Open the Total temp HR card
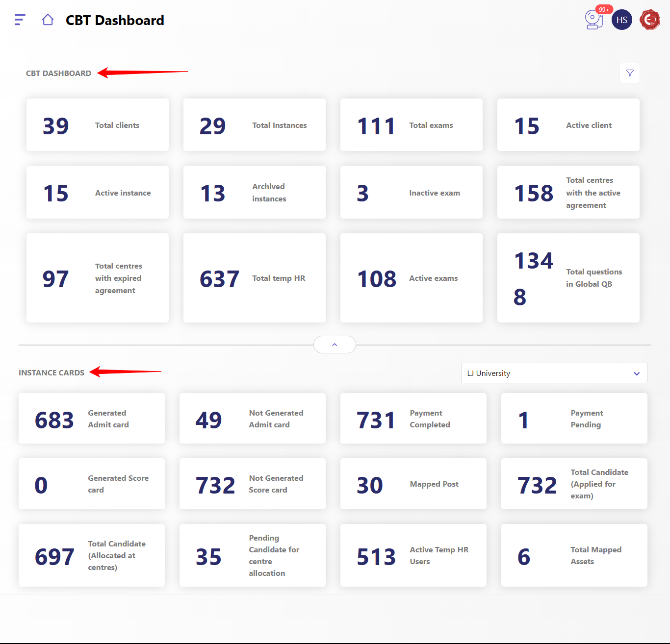This screenshot has height=644, width=670. pyautogui.click(x=254, y=278)
